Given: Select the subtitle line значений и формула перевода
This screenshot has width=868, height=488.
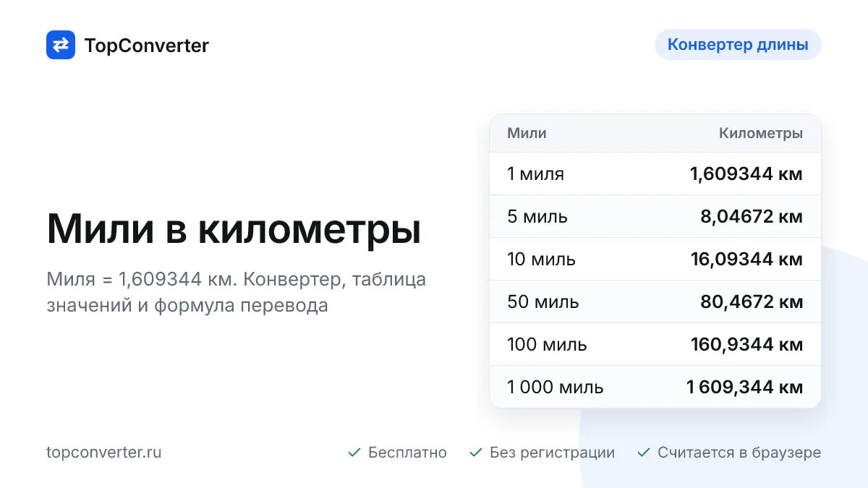Looking at the screenshot, I should 187,305.
